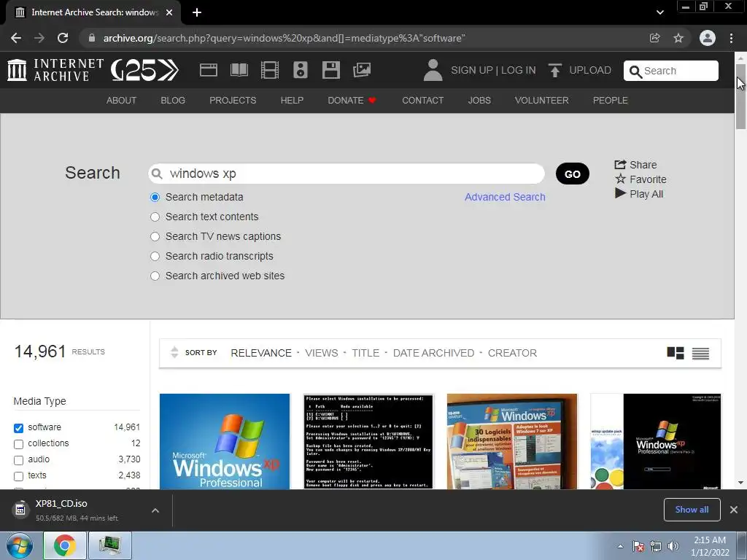
Task: Click Show all downloads button
Action: click(x=692, y=510)
